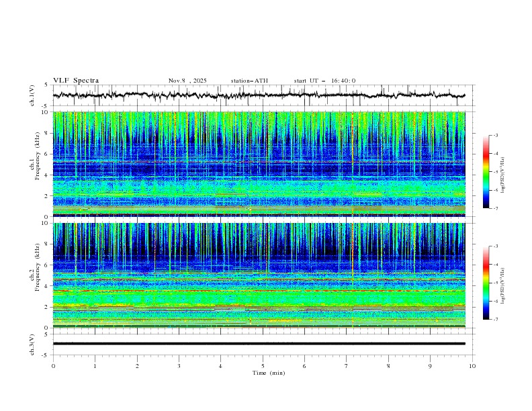Image resolution: width=532 pixels, height=411 pixels.
Task: Click the "3" minute tick on the time axis
Action: [x=179, y=366]
